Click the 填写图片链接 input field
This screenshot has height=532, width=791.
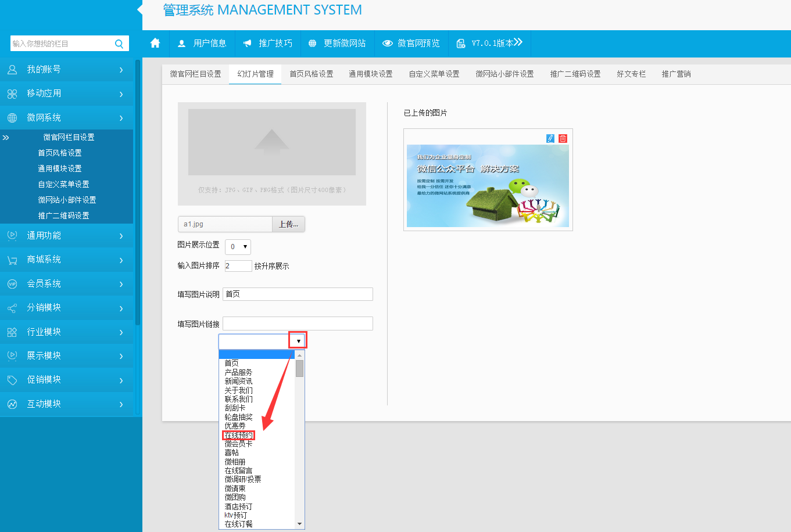coord(298,323)
